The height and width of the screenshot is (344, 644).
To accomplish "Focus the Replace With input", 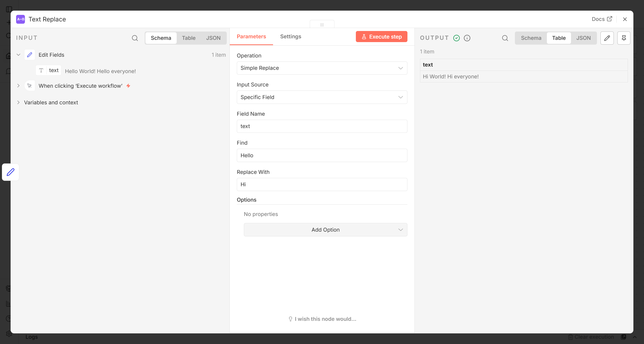I will pyautogui.click(x=322, y=184).
